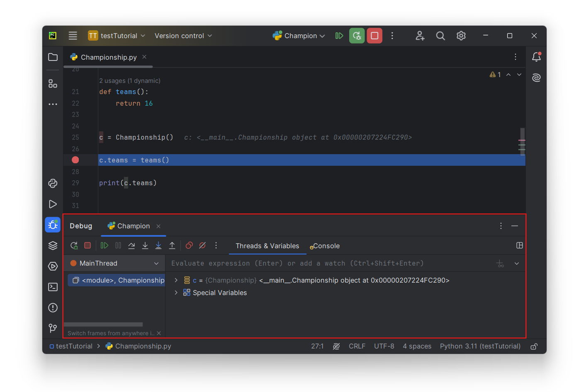Click the Version control menu button
Screen dimensions: 586x392
coord(183,36)
